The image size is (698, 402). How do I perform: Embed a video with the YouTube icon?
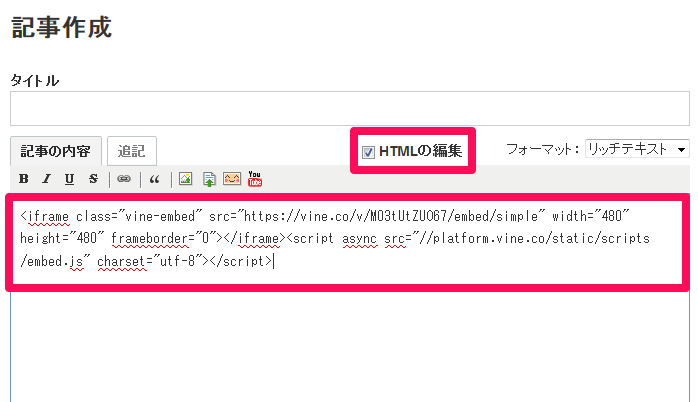click(x=255, y=179)
